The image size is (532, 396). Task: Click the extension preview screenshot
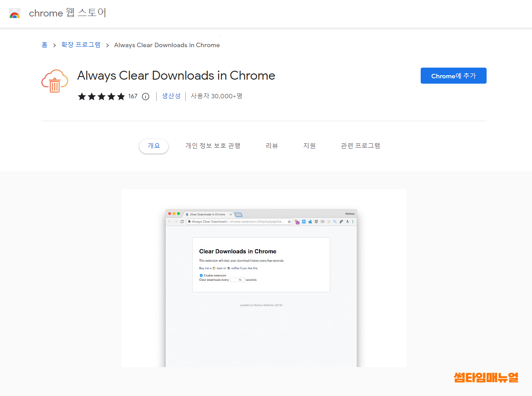click(264, 278)
